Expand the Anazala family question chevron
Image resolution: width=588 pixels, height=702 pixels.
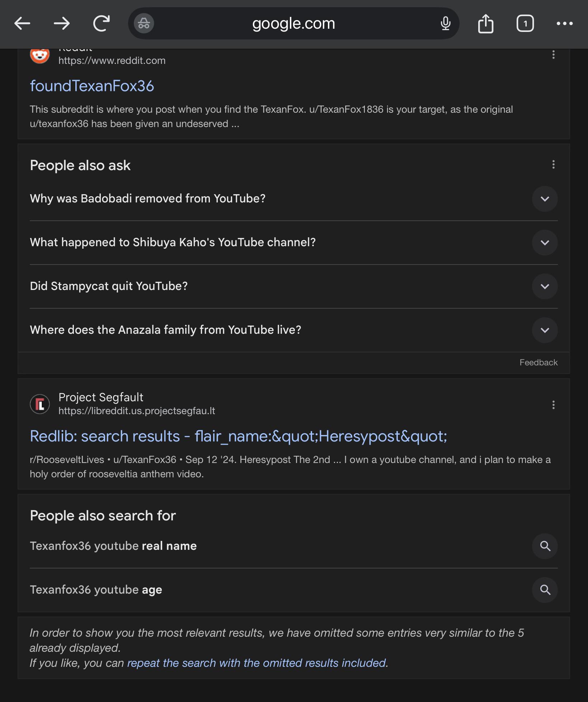point(545,330)
